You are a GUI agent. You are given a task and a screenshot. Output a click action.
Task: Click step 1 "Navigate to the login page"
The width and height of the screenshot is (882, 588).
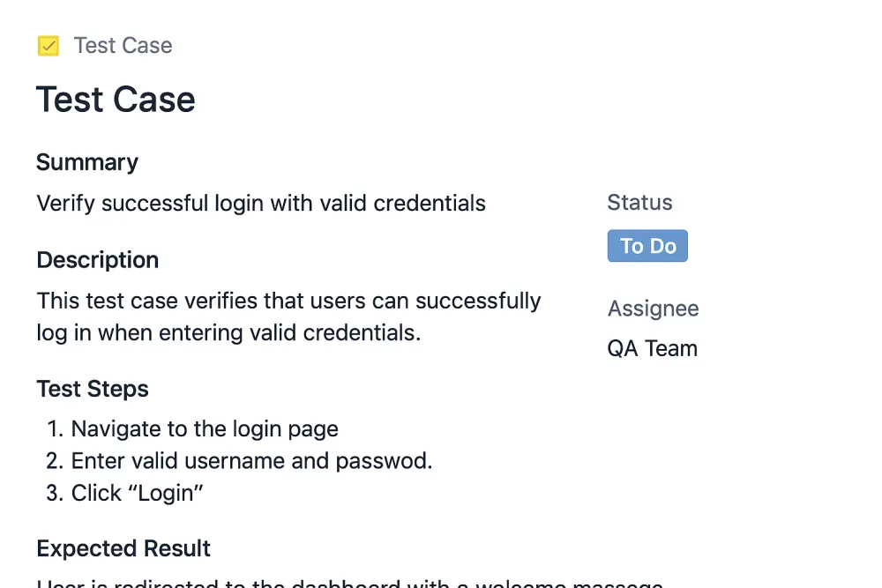coord(205,429)
